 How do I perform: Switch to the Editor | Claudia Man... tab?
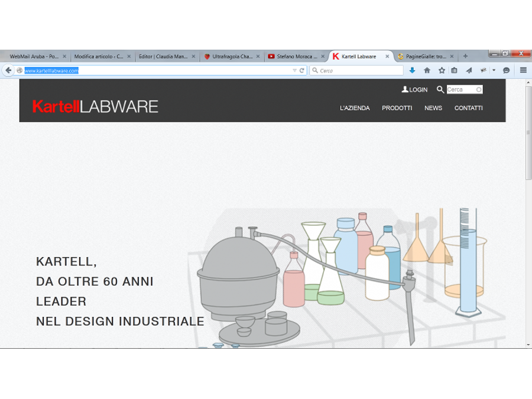pyautogui.click(x=163, y=56)
